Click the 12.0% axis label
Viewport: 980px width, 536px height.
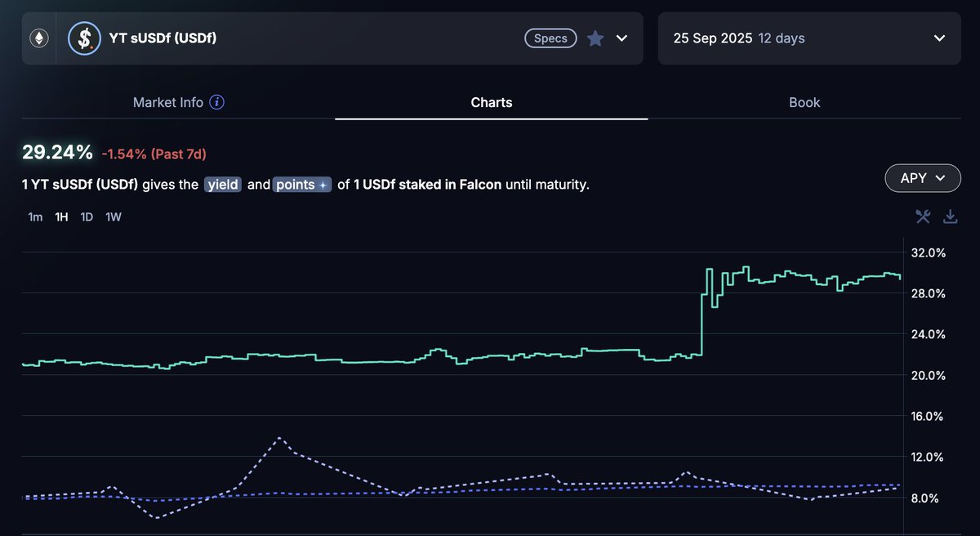pyautogui.click(x=928, y=457)
